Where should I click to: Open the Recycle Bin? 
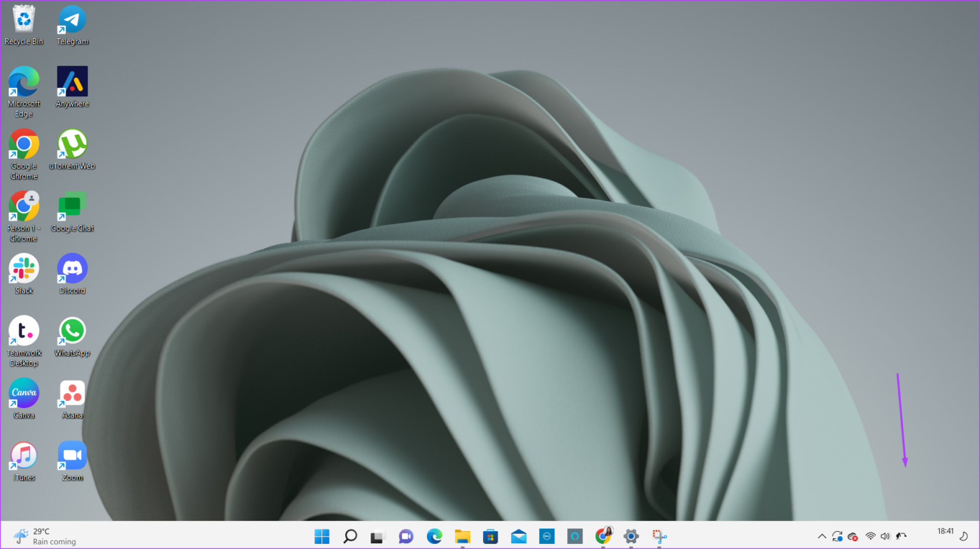point(24,19)
